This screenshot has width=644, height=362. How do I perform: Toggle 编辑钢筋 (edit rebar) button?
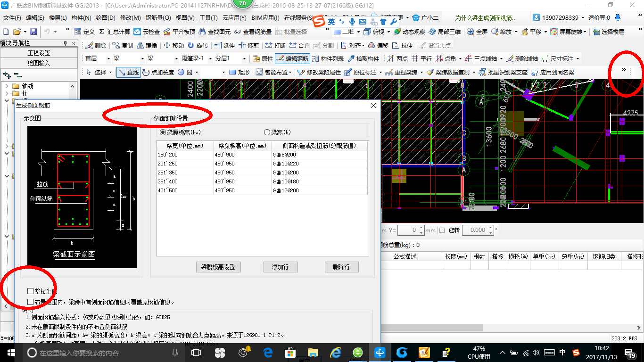tap(292, 59)
